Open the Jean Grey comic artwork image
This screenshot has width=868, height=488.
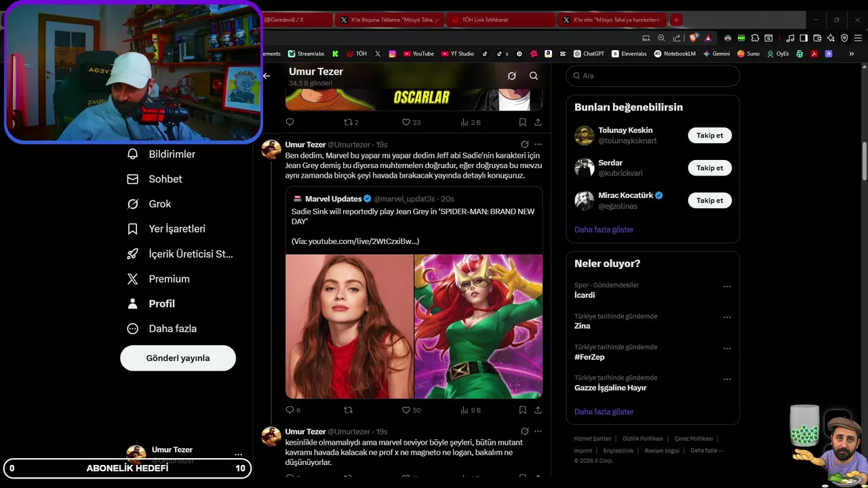(478, 326)
